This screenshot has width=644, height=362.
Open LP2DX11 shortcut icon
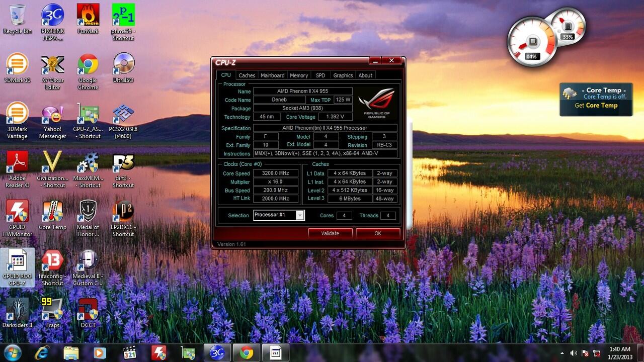[x=123, y=218]
